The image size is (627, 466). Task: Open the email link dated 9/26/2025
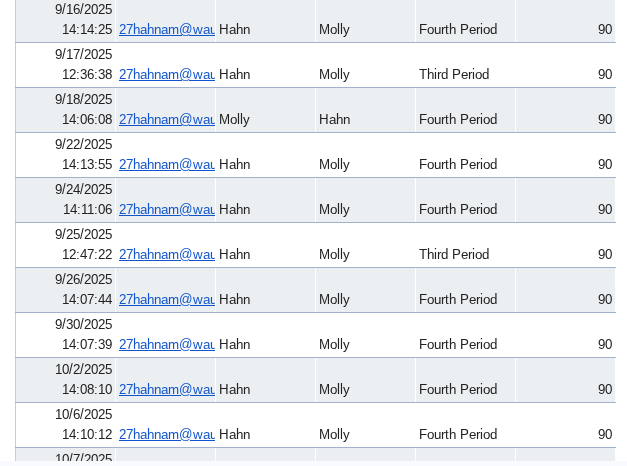166,300
